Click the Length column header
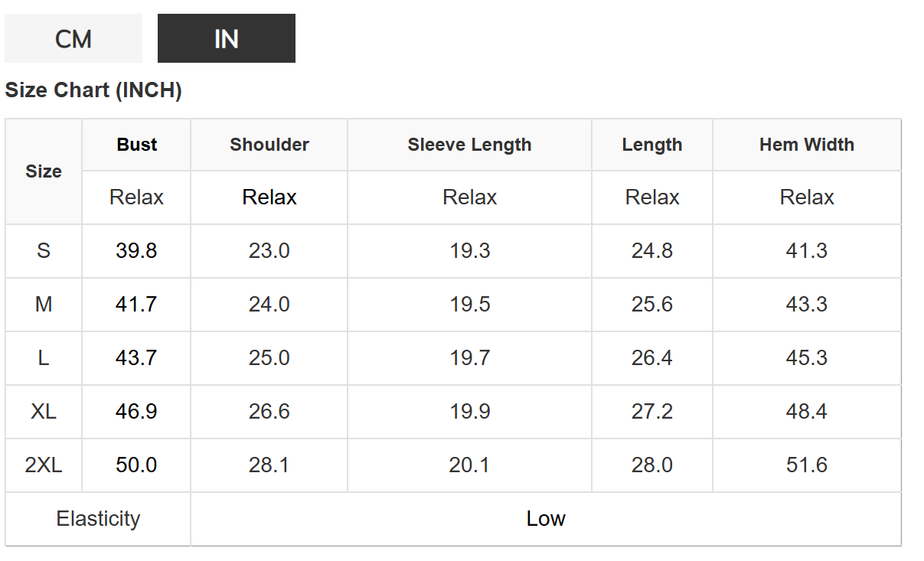Image resolution: width=924 pixels, height=561 pixels. [x=652, y=145]
